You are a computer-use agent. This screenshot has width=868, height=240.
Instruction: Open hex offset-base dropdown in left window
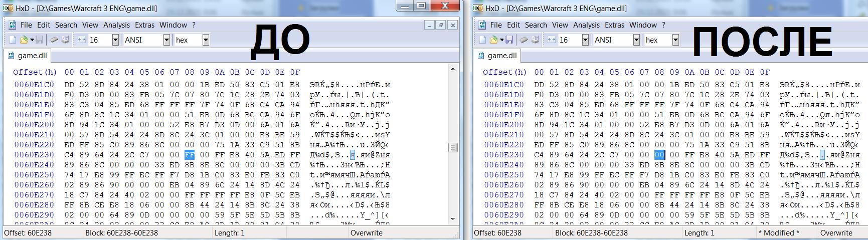click(206, 40)
